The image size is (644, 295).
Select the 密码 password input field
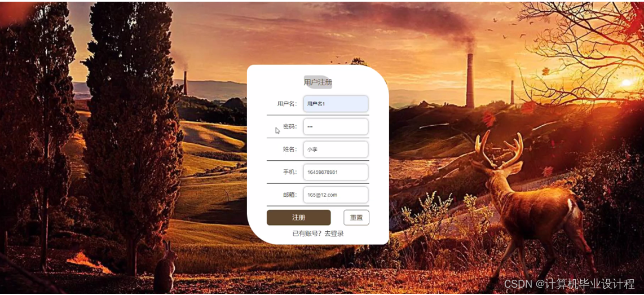coord(336,126)
